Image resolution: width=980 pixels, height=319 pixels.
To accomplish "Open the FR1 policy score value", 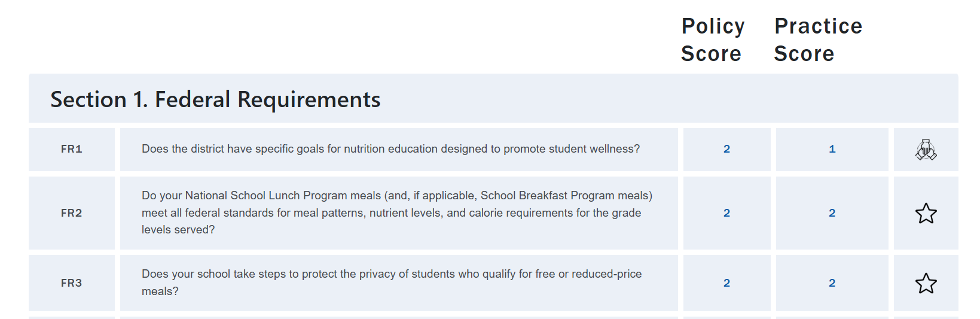I will pos(726,149).
